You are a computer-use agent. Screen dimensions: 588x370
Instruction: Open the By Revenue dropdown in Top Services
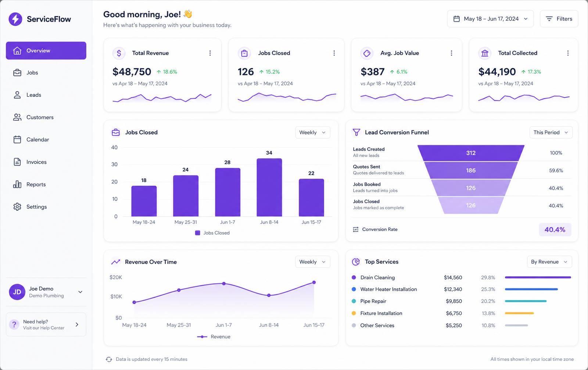[549, 262]
